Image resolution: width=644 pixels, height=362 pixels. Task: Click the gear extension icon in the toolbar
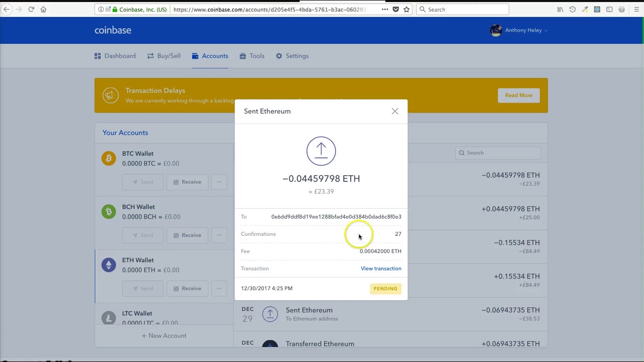click(622, 10)
